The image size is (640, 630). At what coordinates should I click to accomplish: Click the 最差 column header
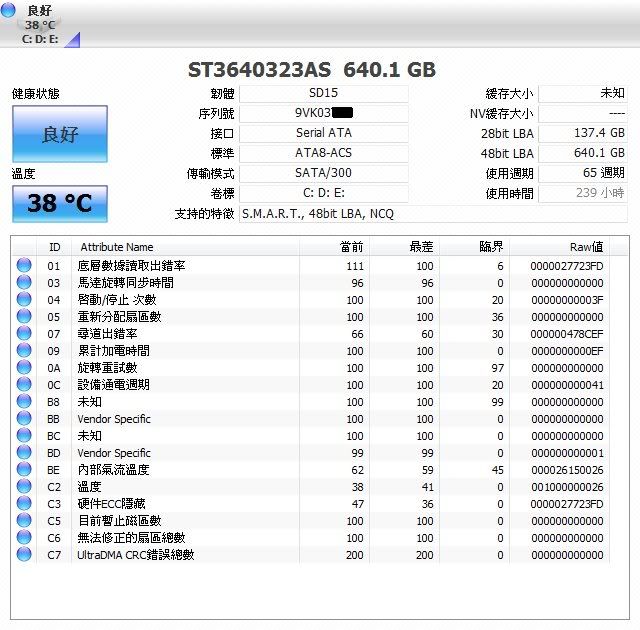[x=404, y=247]
